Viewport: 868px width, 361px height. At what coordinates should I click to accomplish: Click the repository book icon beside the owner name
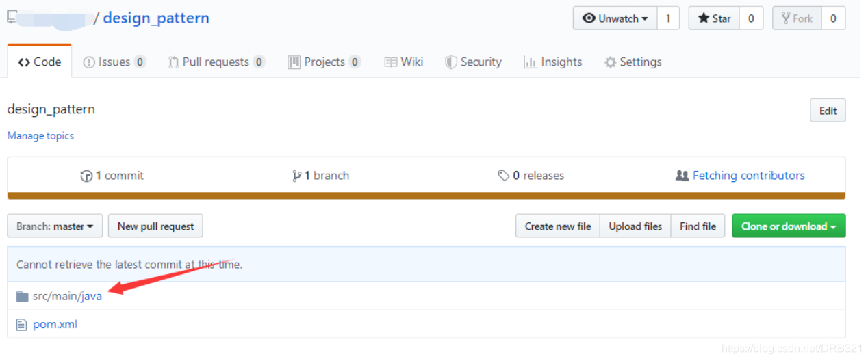[x=12, y=18]
